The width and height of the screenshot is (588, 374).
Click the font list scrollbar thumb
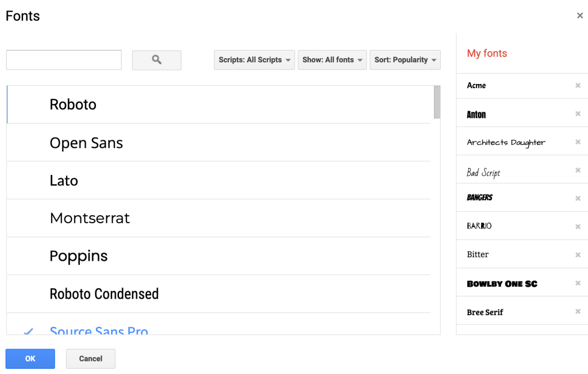tap(437, 102)
